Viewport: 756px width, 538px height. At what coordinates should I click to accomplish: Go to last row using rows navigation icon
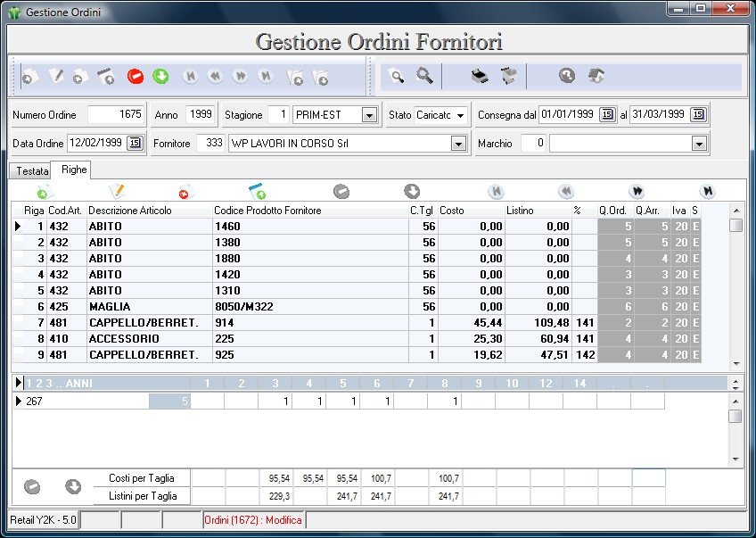[706, 191]
